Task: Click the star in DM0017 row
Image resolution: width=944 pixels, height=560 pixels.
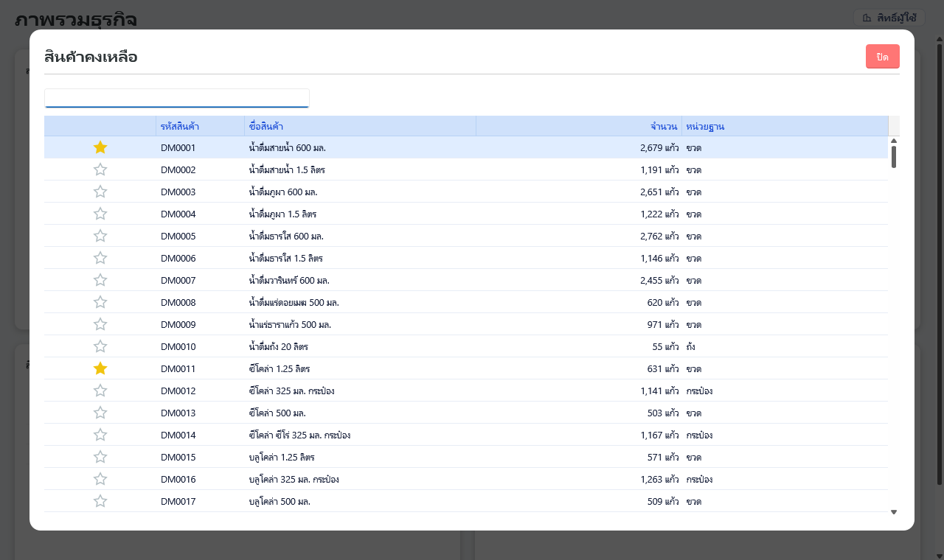Action: click(100, 501)
